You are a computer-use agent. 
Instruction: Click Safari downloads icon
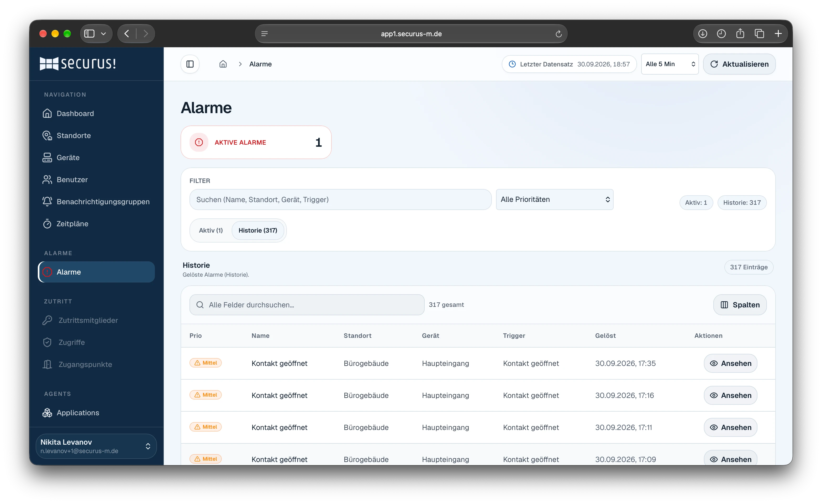[x=703, y=34]
